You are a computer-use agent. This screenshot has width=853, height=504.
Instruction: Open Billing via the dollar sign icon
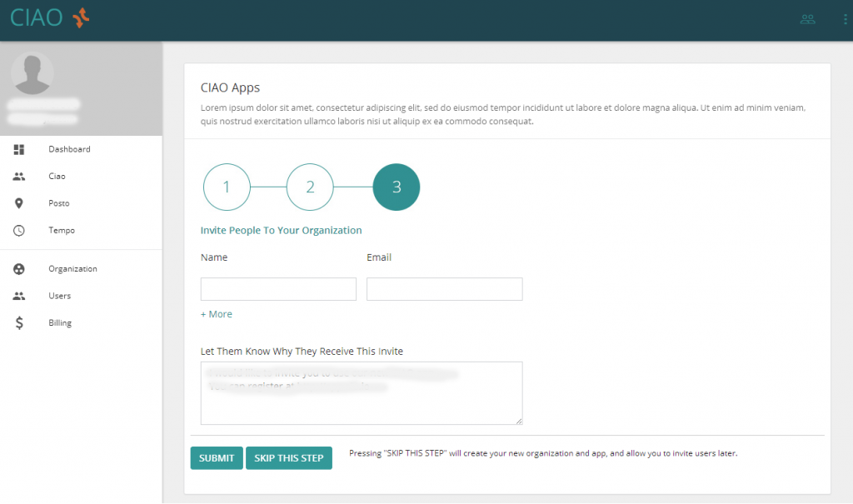pyautogui.click(x=18, y=322)
